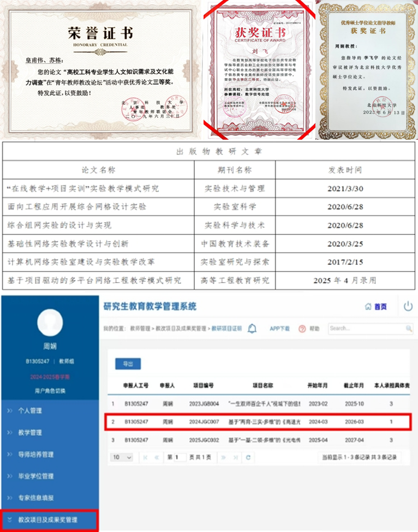Click the power logout icon
The width and height of the screenshot is (418, 532).
[x=408, y=306]
